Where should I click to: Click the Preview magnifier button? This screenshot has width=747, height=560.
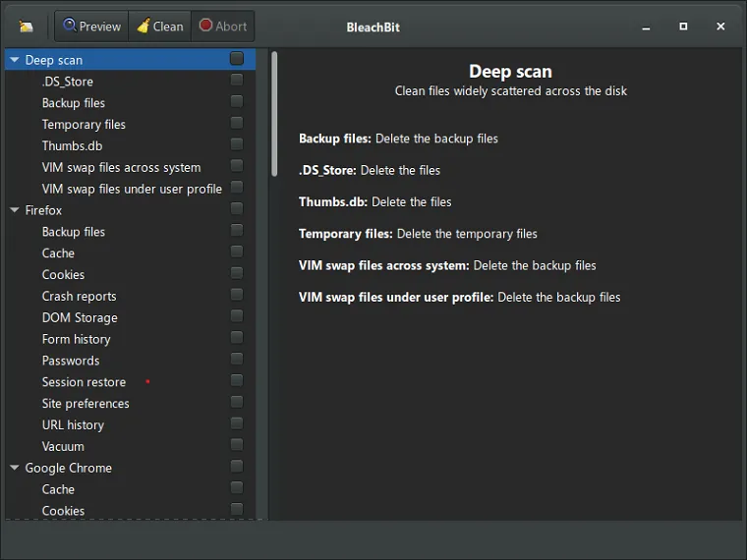click(91, 27)
